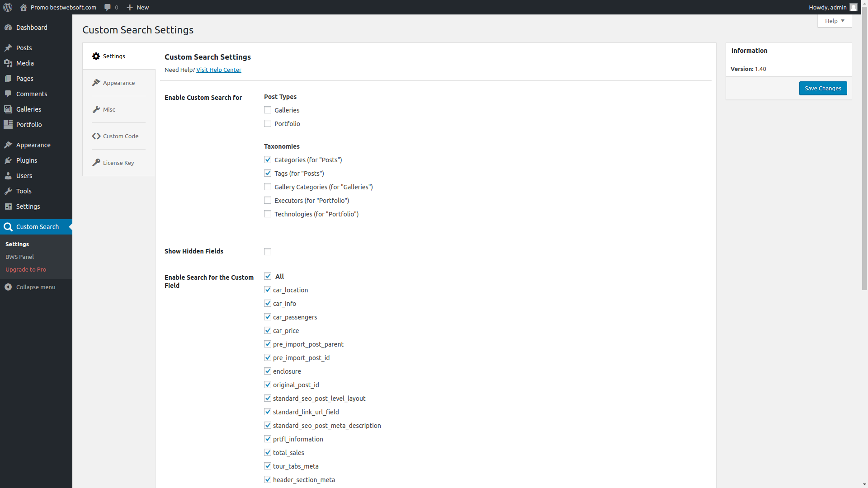Open the Visit Help Center link
Screen dimensions: 868x488
(219, 70)
